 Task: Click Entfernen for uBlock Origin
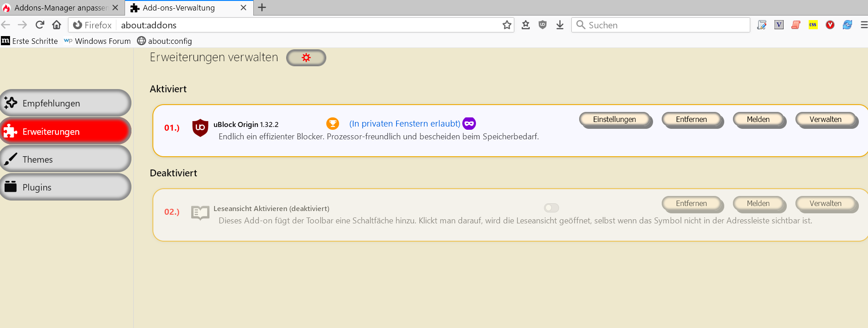[691, 120]
